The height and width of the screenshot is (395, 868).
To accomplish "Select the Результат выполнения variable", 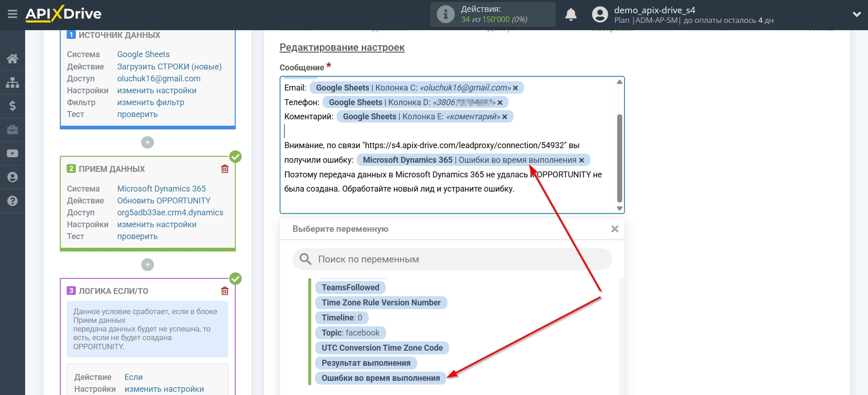I will [x=366, y=363].
